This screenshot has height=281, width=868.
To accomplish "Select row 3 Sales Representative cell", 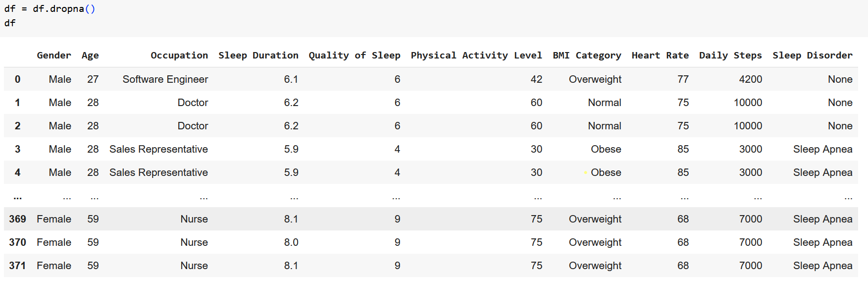I will coord(158,149).
